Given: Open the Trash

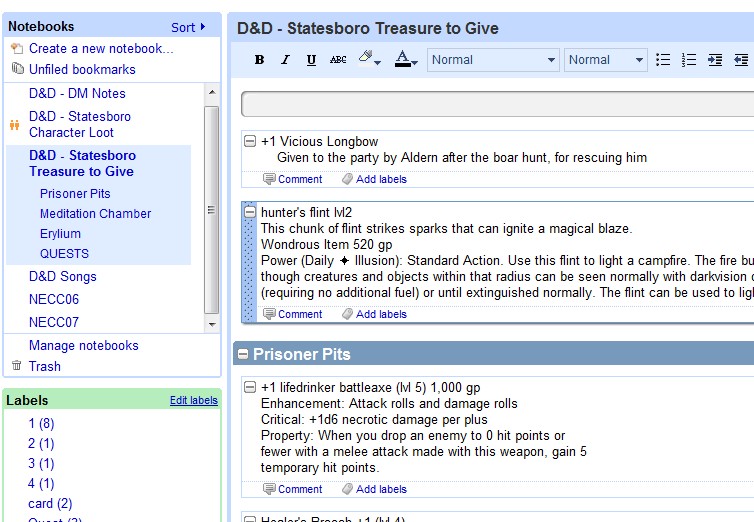Looking at the screenshot, I should pos(45,366).
